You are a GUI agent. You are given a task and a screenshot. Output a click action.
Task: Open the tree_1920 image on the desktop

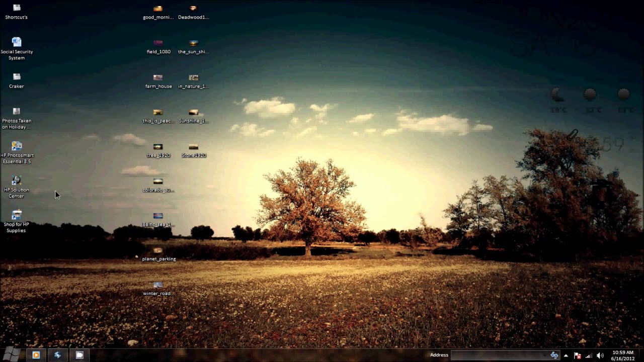157,146
